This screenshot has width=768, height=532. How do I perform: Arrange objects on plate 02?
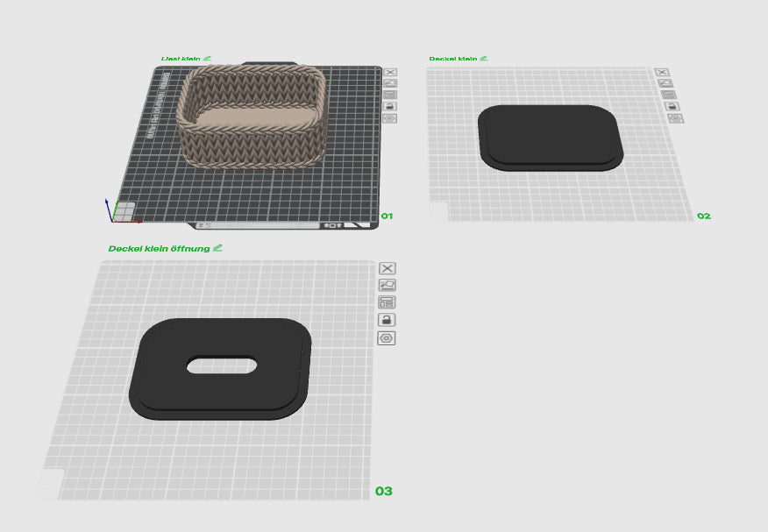click(669, 95)
